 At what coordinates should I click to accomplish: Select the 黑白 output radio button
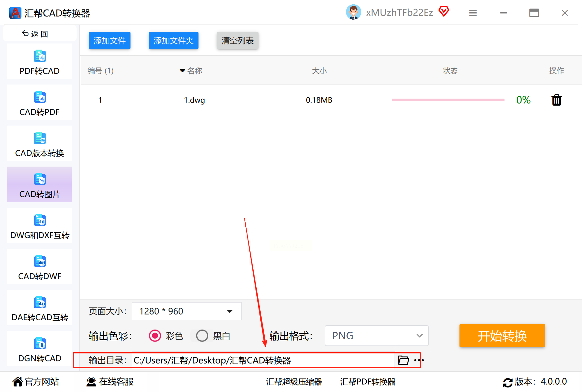[x=202, y=336]
